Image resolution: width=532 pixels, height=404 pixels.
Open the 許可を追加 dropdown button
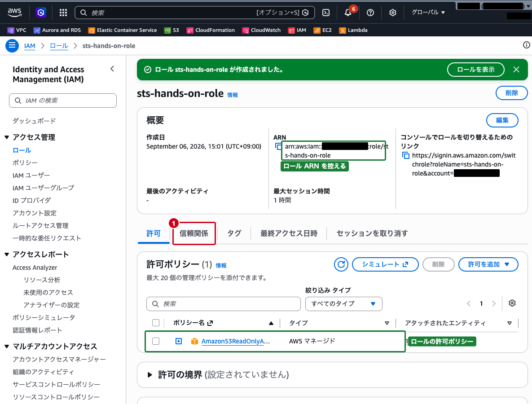[488, 264]
